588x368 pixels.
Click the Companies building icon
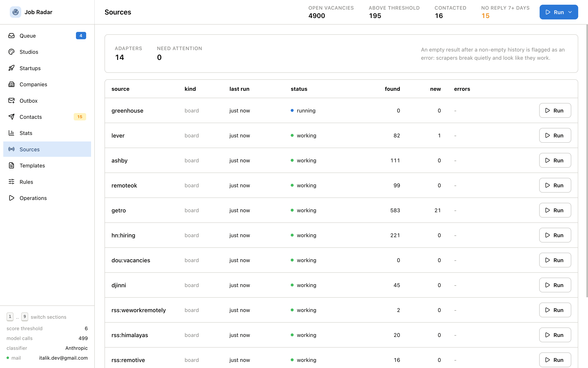coord(11,84)
